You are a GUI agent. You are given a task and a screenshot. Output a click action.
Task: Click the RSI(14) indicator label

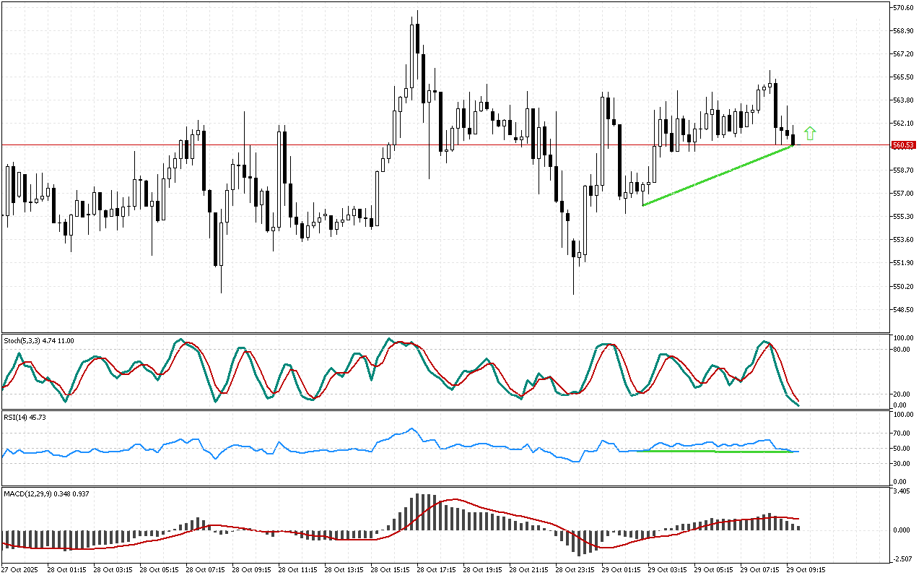[25, 418]
